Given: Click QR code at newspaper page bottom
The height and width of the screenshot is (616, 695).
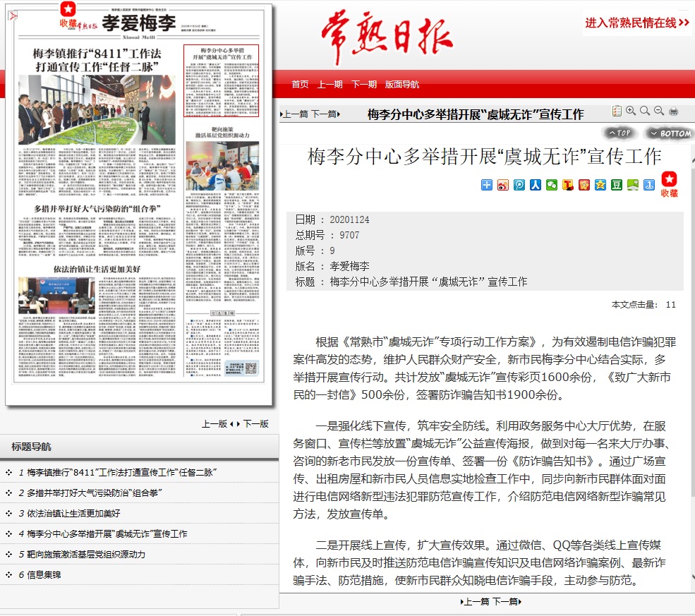Looking at the screenshot, I should tap(251, 368).
